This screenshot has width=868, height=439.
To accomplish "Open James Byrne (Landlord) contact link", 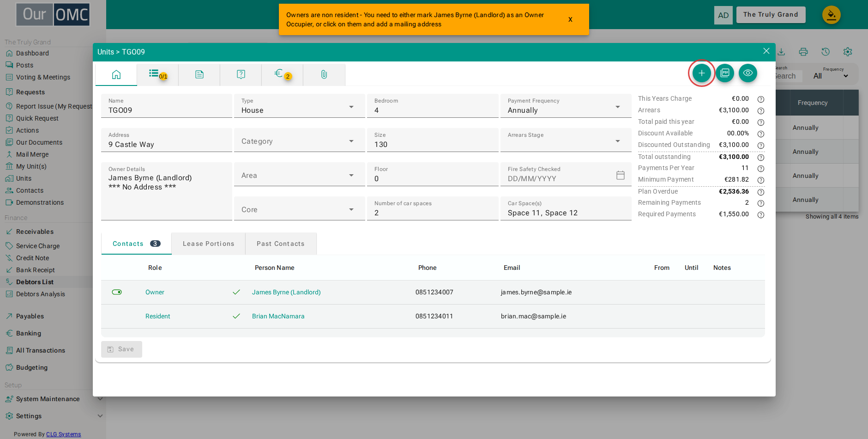I will (286, 292).
